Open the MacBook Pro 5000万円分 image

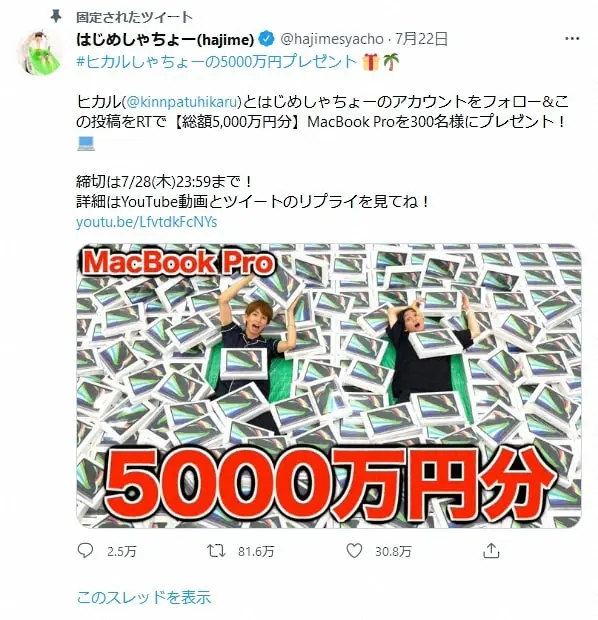click(x=329, y=386)
